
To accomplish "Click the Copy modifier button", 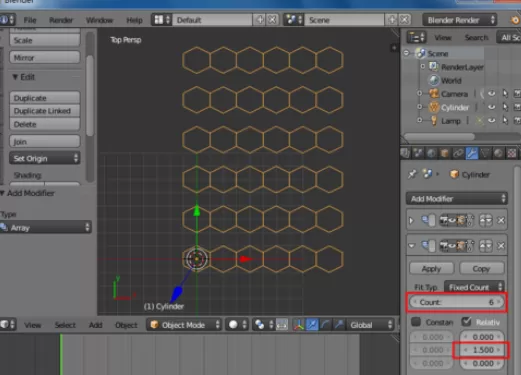I will [x=482, y=268].
